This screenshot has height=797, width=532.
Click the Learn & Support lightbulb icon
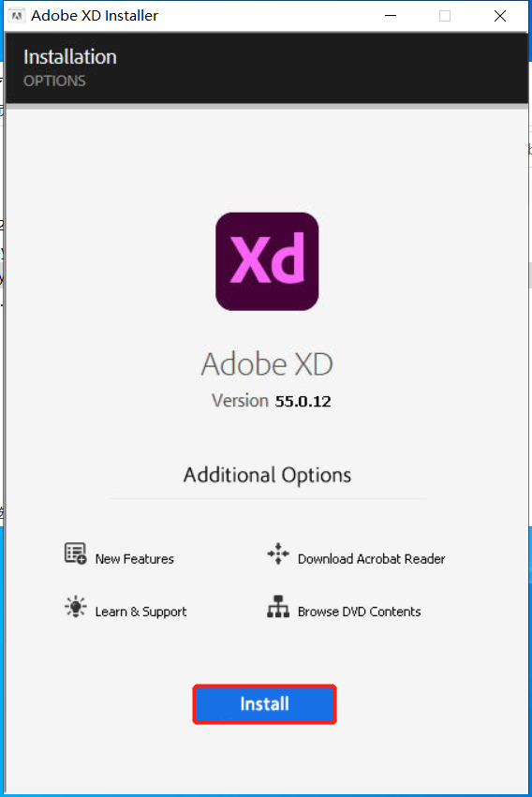[x=75, y=606]
